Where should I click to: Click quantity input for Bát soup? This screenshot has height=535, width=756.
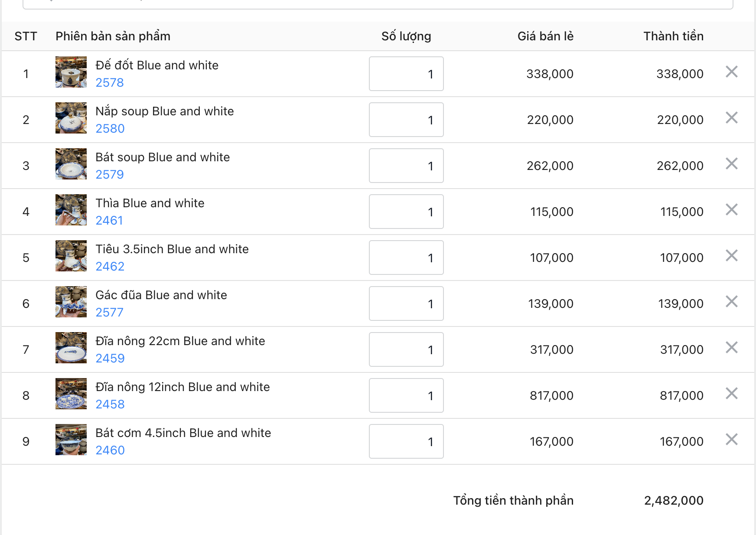coord(406,166)
